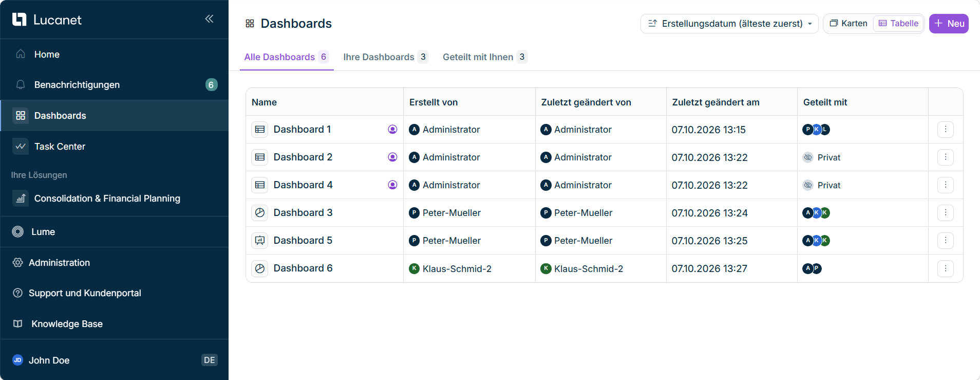This screenshot has height=380, width=980.
Task: Open the Dashboard 1 table-type icon
Action: [260, 130]
